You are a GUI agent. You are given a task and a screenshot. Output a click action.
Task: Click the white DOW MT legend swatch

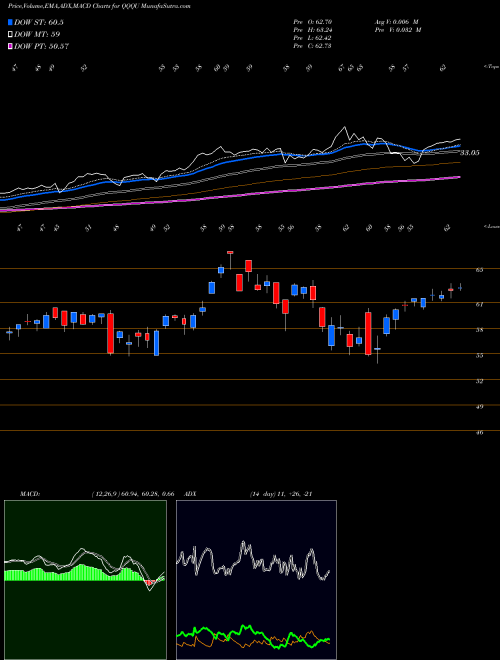click(x=10, y=34)
